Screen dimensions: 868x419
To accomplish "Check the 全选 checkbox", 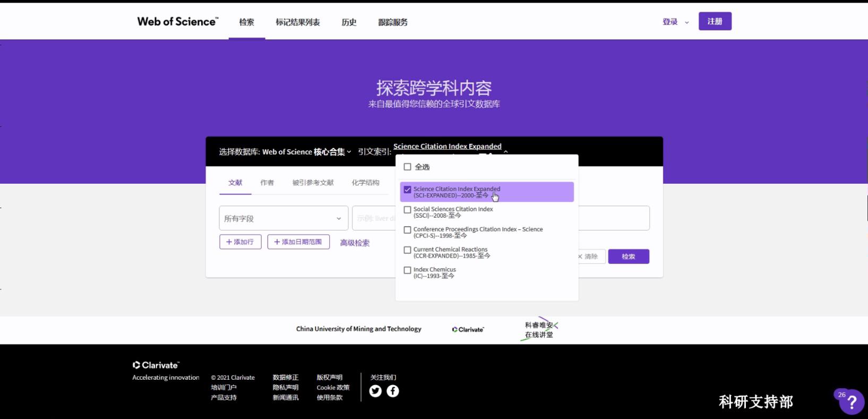I will pos(408,167).
